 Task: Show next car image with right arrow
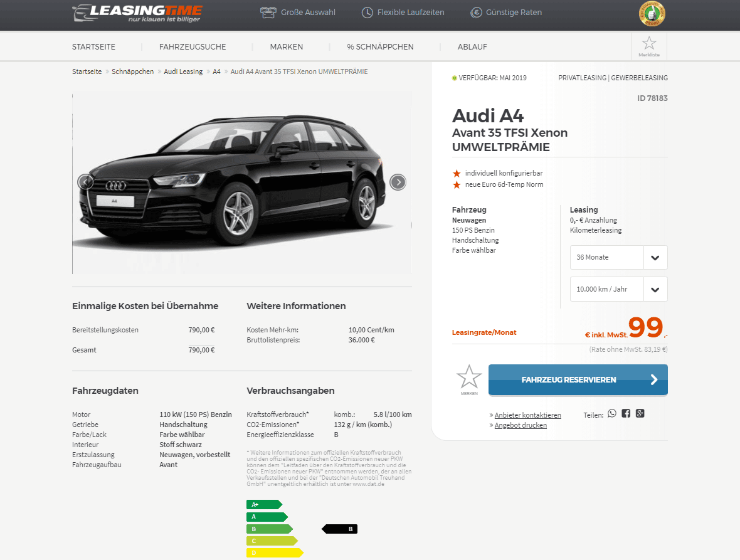398,182
